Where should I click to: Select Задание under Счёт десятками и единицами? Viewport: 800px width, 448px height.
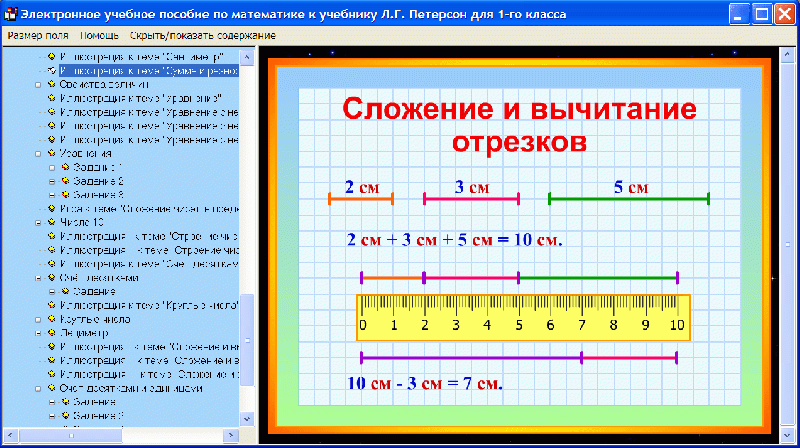(x=94, y=402)
